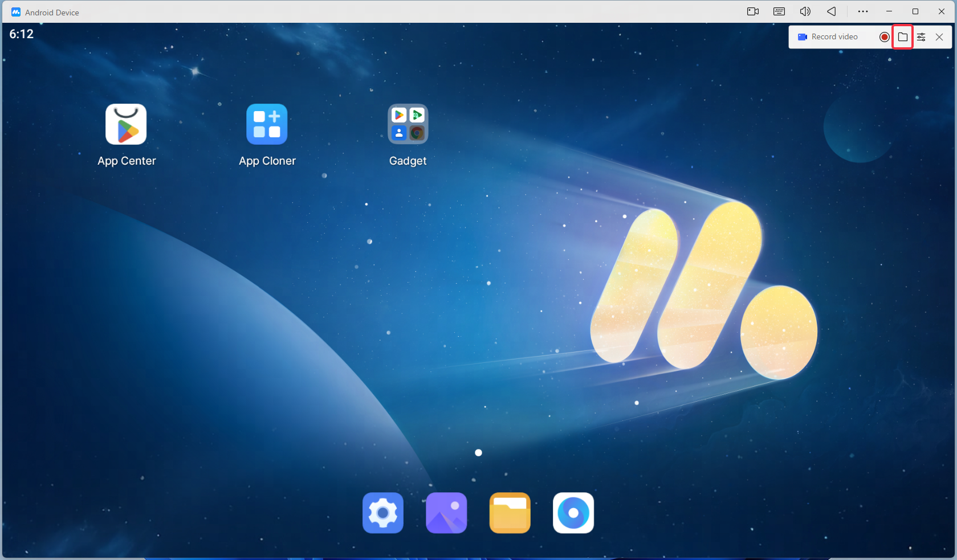Click the Gadget label text

point(408,161)
